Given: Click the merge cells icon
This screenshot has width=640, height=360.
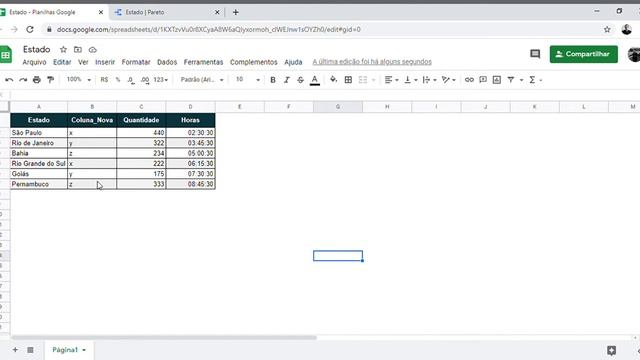Looking at the screenshot, I should [x=362, y=80].
